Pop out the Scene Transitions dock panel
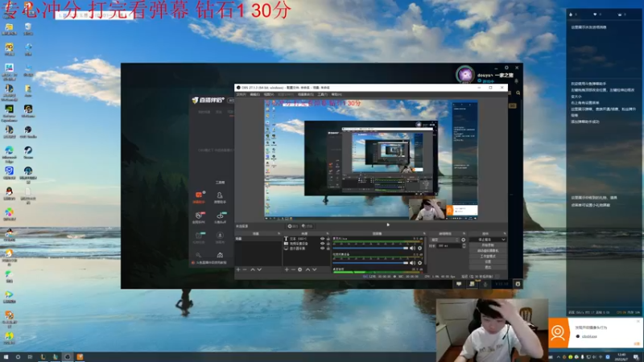This screenshot has height=362, width=644. coord(464,233)
